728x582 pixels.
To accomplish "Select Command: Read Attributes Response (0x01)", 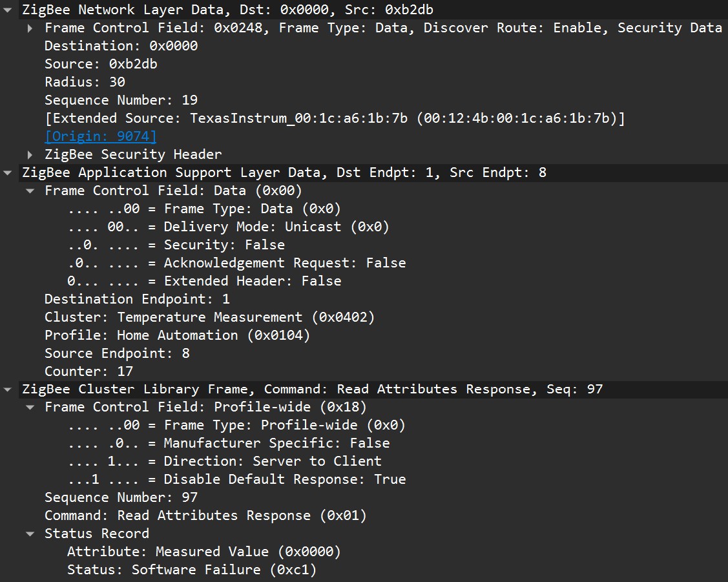I will pos(205,515).
